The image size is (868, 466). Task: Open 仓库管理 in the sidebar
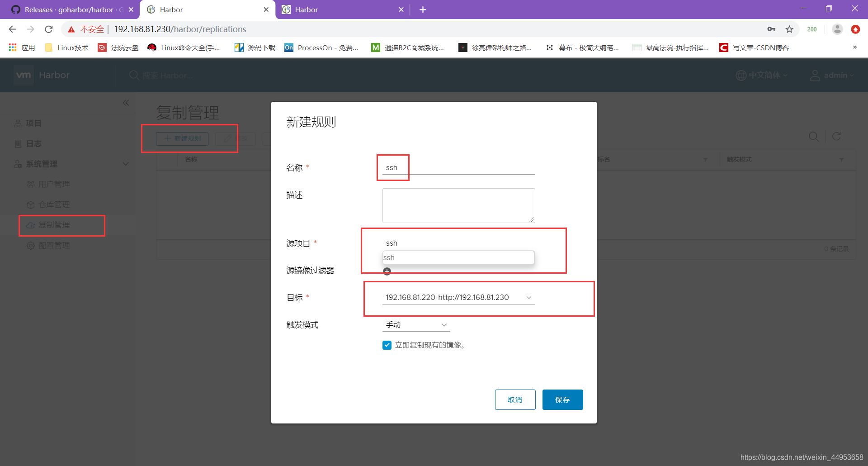tap(48, 204)
